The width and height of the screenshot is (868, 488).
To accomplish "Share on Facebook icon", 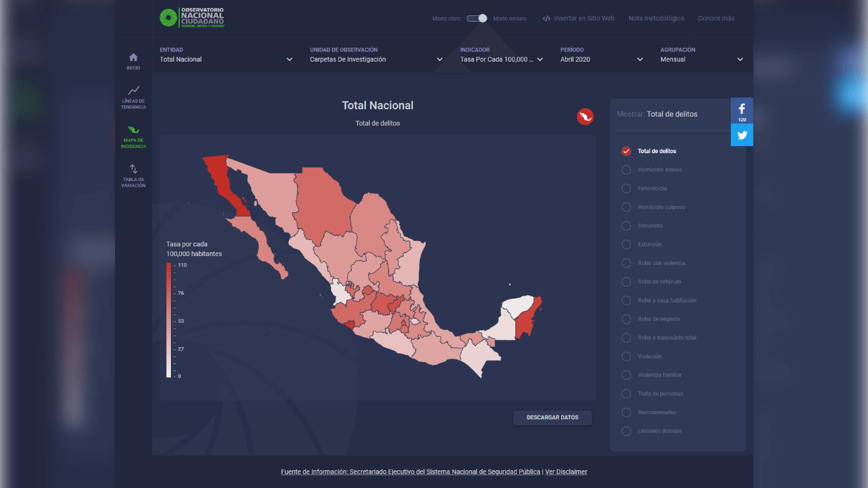I will (x=742, y=109).
